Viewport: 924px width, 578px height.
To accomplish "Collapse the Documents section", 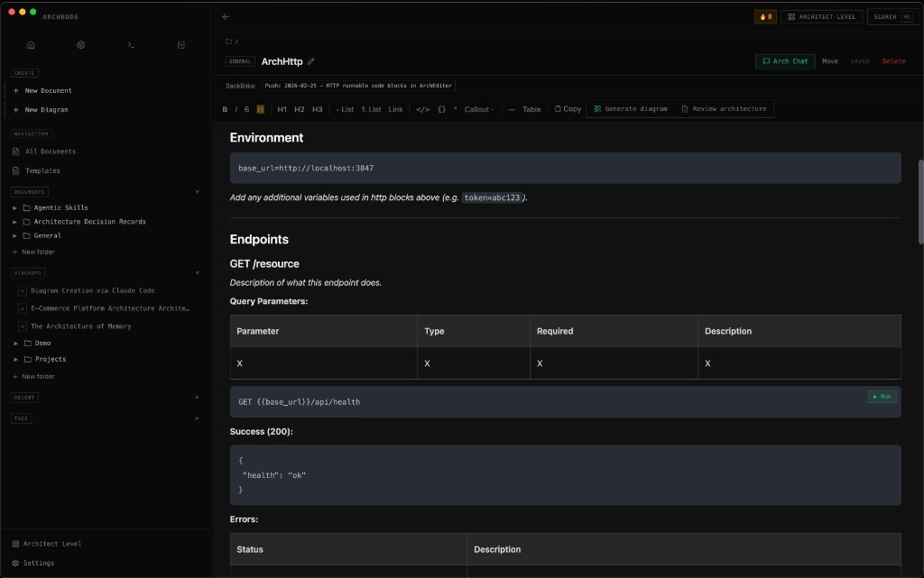I will [198, 192].
